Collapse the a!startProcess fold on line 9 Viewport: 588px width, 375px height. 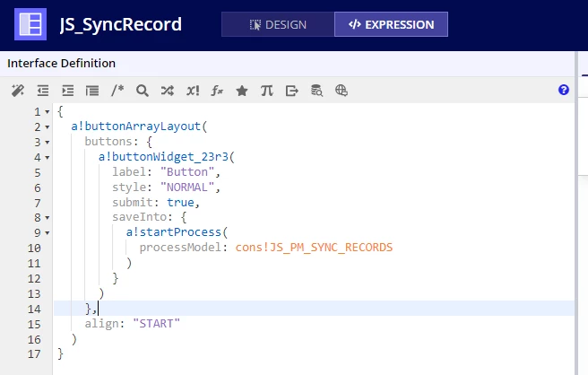[x=48, y=232]
